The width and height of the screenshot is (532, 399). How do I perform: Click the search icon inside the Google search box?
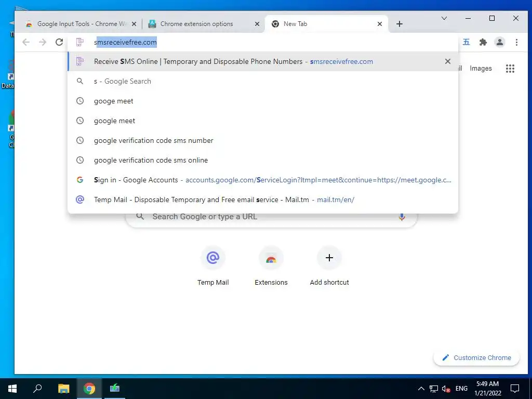140,217
